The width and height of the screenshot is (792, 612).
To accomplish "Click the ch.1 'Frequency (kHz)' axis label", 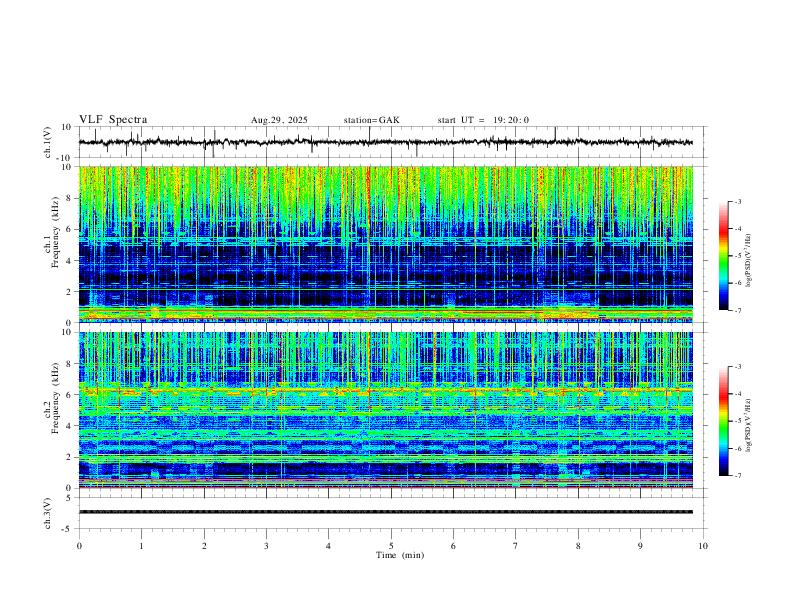I will pyautogui.click(x=56, y=233).
